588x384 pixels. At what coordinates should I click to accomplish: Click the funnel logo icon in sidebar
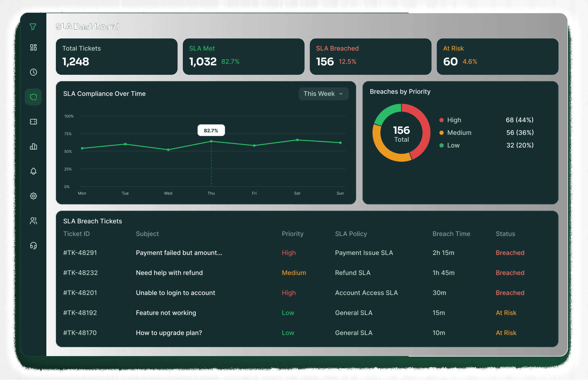pyautogui.click(x=33, y=27)
